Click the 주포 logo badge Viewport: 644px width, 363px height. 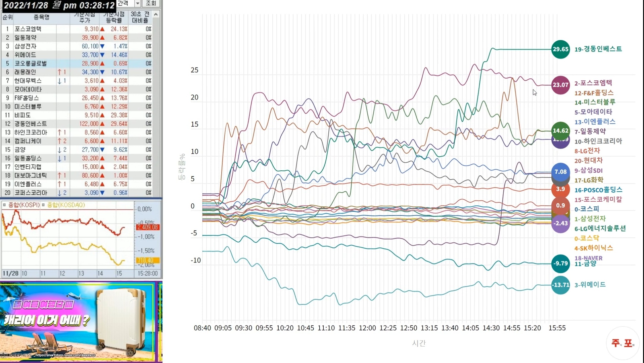click(x=623, y=343)
